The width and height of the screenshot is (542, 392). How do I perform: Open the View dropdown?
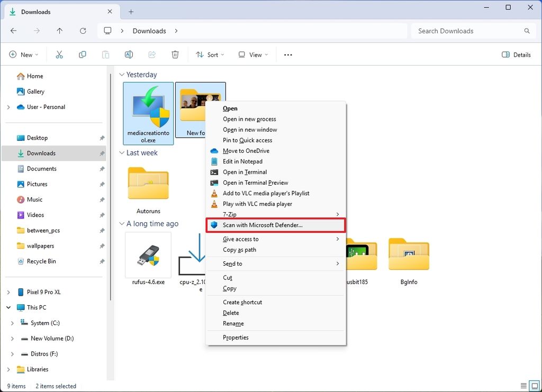coord(253,54)
